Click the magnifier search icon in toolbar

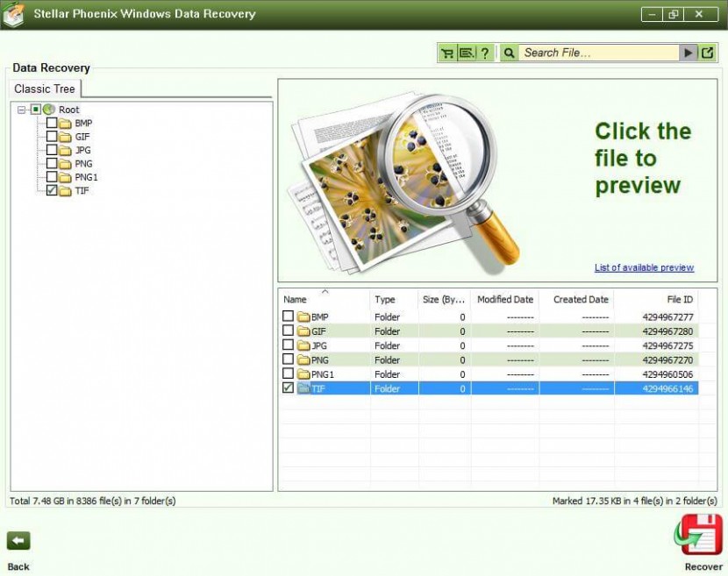pyautogui.click(x=509, y=53)
